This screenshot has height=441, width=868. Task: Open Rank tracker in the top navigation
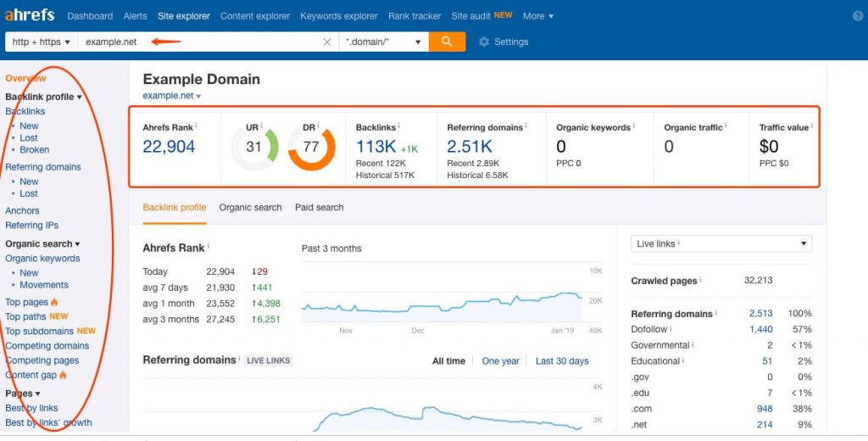pyautogui.click(x=414, y=16)
